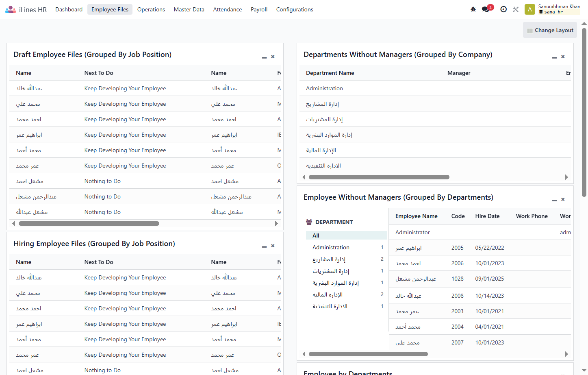Image resolution: width=588 pixels, height=375 pixels.
Task: Open the Payroll menu
Action: coord(259,9)
